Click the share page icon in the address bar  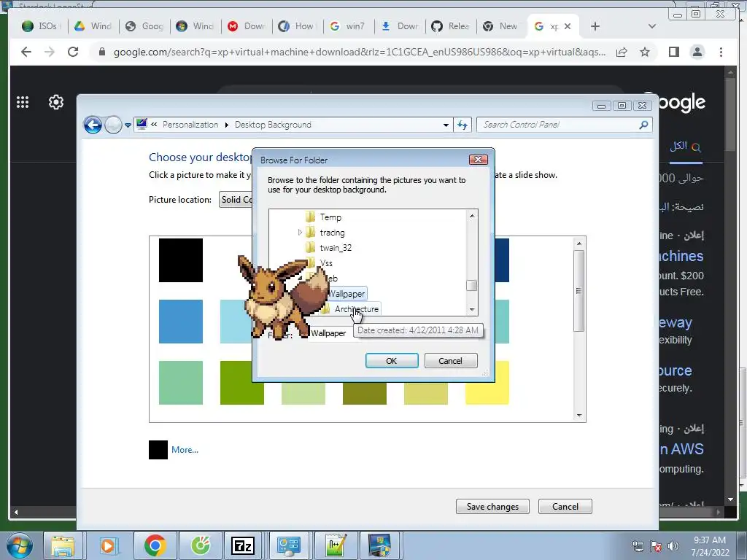(622, 52)
